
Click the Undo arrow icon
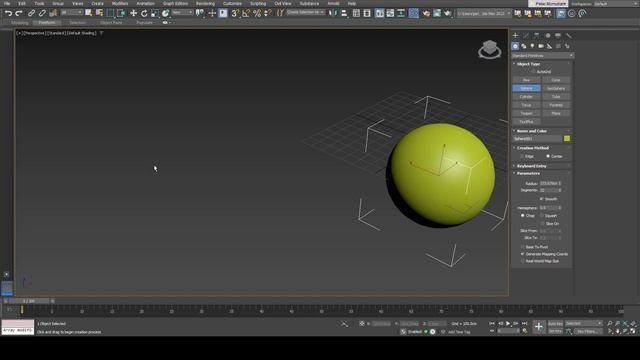(8, 13)
